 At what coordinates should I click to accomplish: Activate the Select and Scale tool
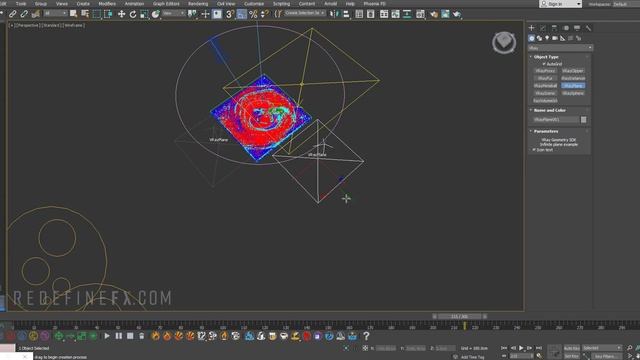tap(144, 14)
